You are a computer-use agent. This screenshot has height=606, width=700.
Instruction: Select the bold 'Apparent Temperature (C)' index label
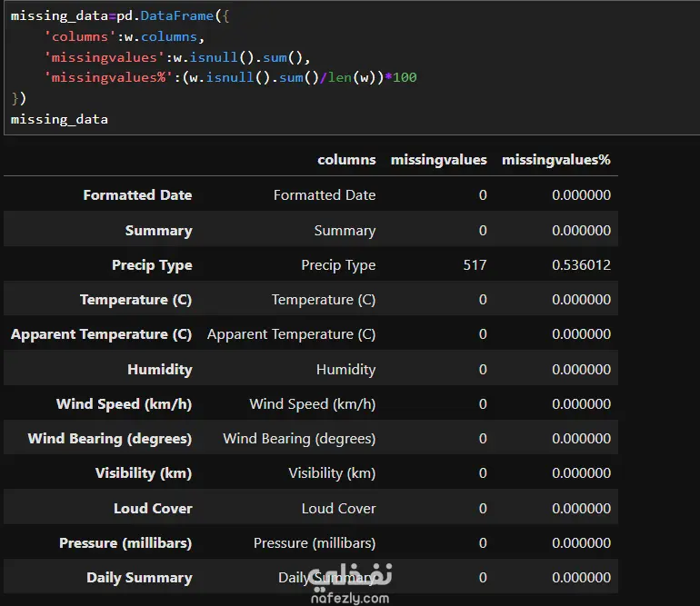[x=101, y=334]
